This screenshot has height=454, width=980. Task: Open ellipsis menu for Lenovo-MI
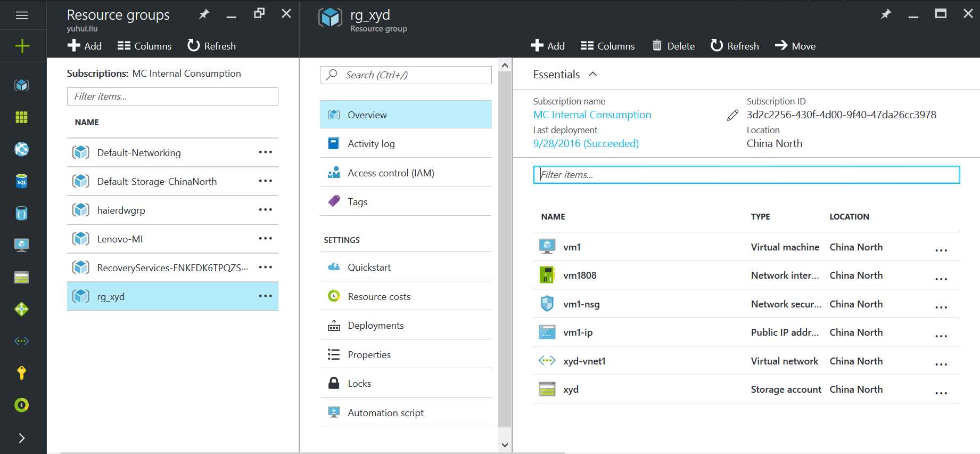[266, 239]
